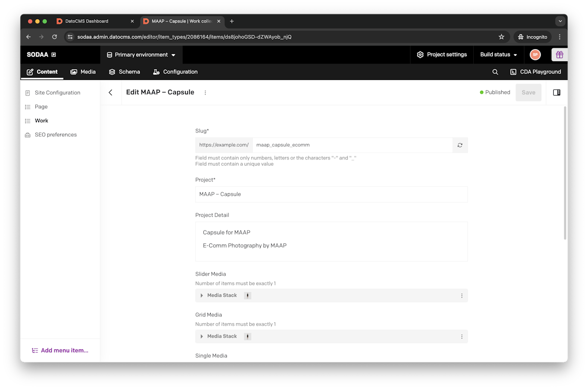Switch to the Content tab
Screen dimensions: 588x389
42,72
